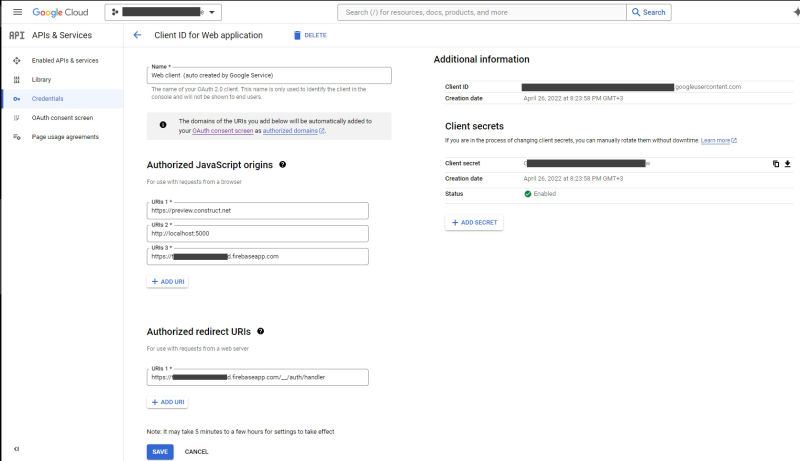Click the 'Additional information' heading
The image size is (800, 461).
(481, 59)
